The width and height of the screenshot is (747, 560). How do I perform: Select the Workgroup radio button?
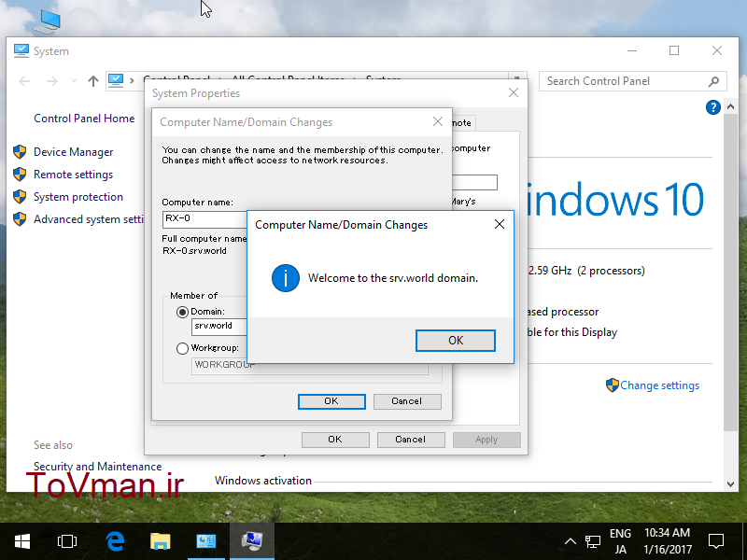pos(182,348)
